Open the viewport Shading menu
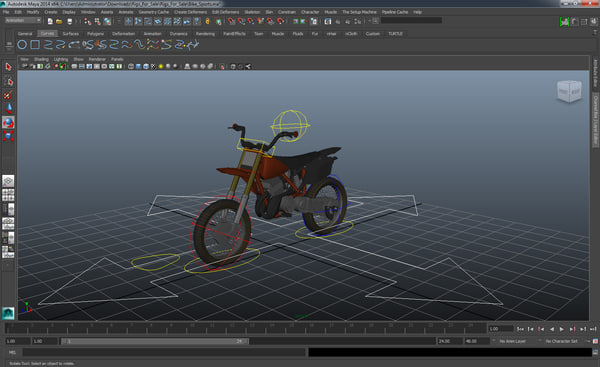Screen dimensions: 600x367 41,59
